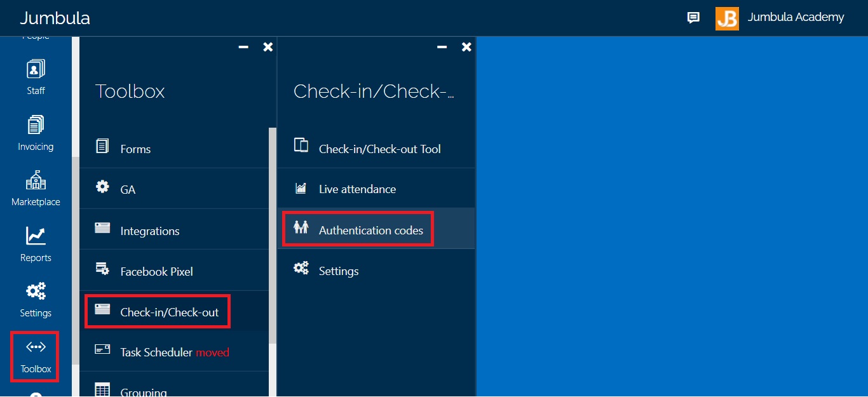
Task: Click the orange JB logo icon
Action: click(x=727, y=18)
